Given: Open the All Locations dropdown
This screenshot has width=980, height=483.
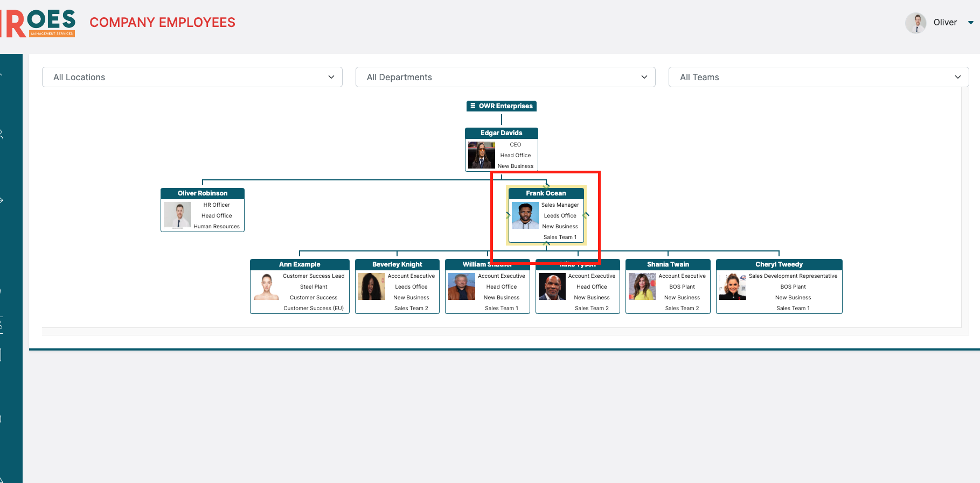Looking at the screenshot, I should (192, 77).
